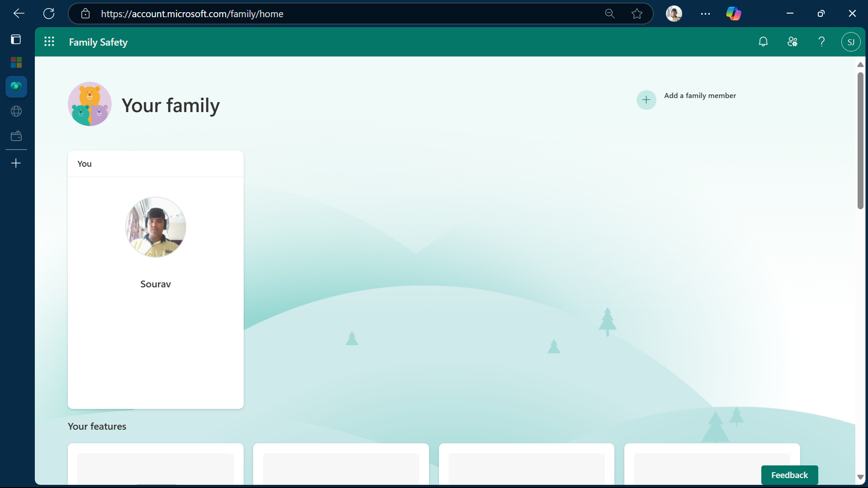Screen dimensions: 868x488
Task: Open the tab activity panel icon
Action: pyautogui.click(x=16, y=39)
